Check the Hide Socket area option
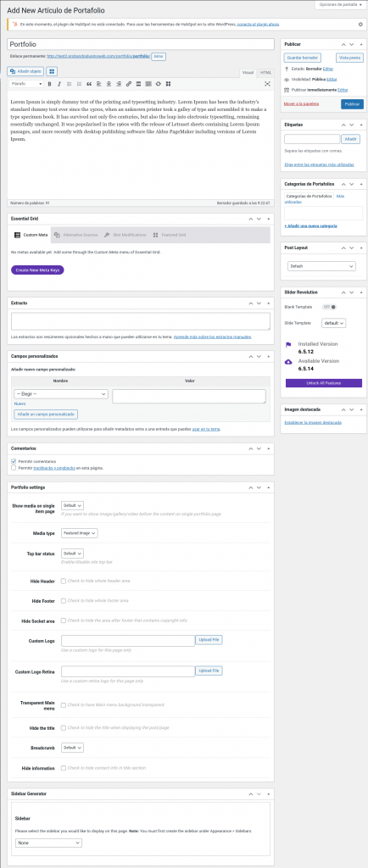 [x=64, y=620]
